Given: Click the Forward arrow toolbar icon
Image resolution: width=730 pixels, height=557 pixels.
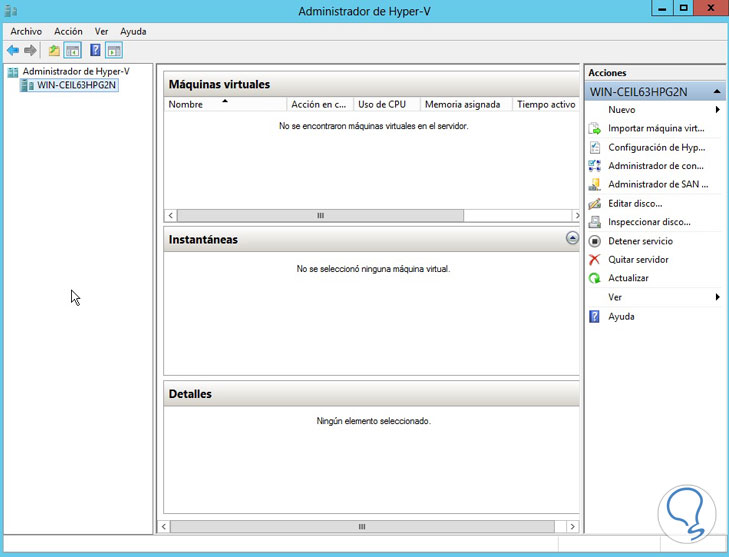Looking at the screenshot, I should pyautogui.click(x=30, y=50).
